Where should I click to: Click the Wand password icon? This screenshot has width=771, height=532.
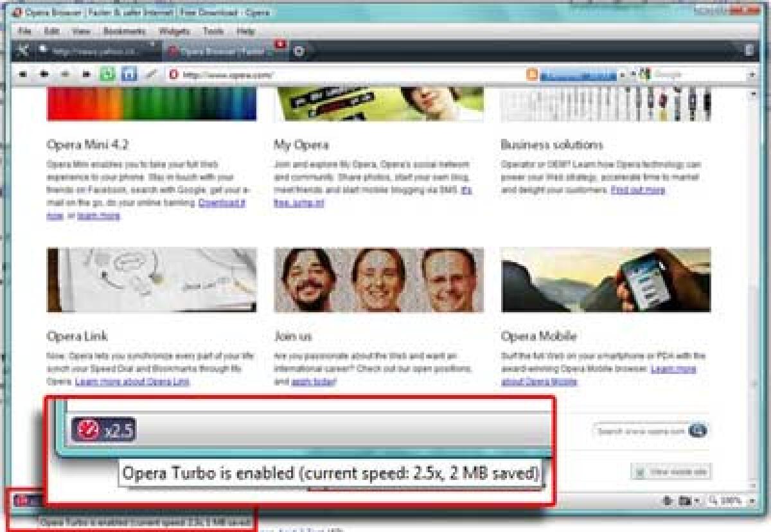coord(151,75)
